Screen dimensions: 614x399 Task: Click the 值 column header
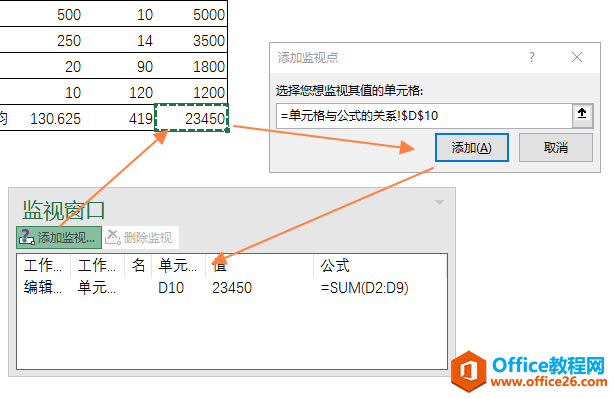click(x=259, y=265)
